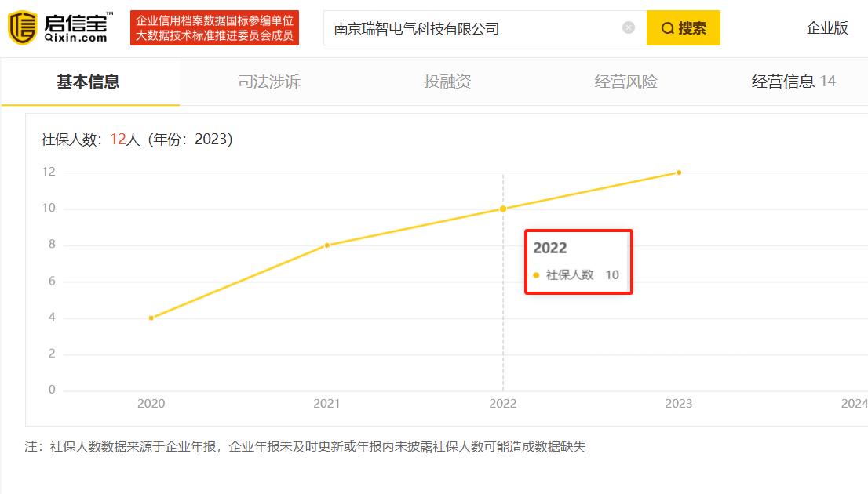Switch to the 投融资 tab
Viewport: 868px width, 494px height.
click(445, 82)
